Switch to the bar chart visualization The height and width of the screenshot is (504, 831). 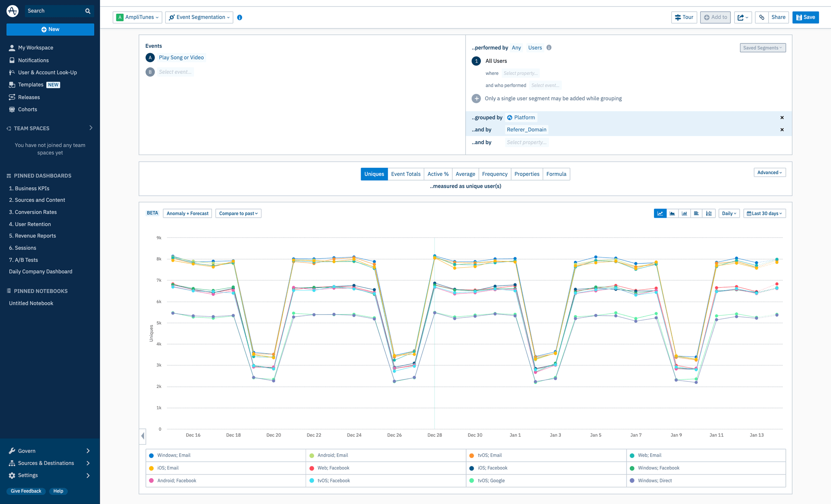coord(684,213)
